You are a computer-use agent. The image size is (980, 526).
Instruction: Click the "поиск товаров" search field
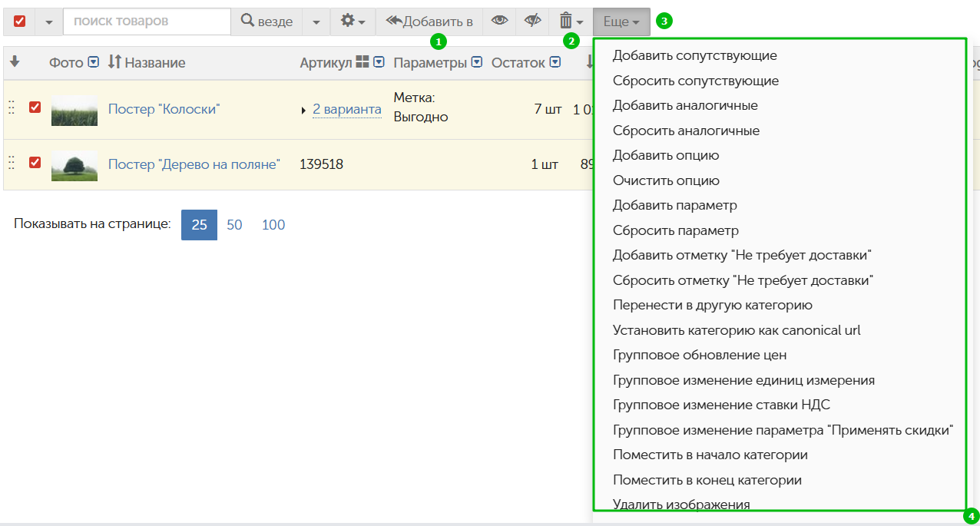(x=147, y=22)
